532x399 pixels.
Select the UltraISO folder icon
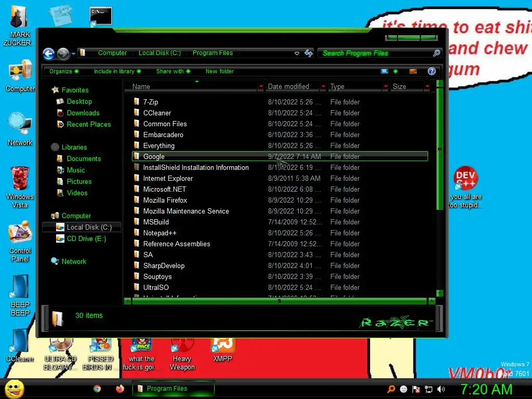pos(137,287)
